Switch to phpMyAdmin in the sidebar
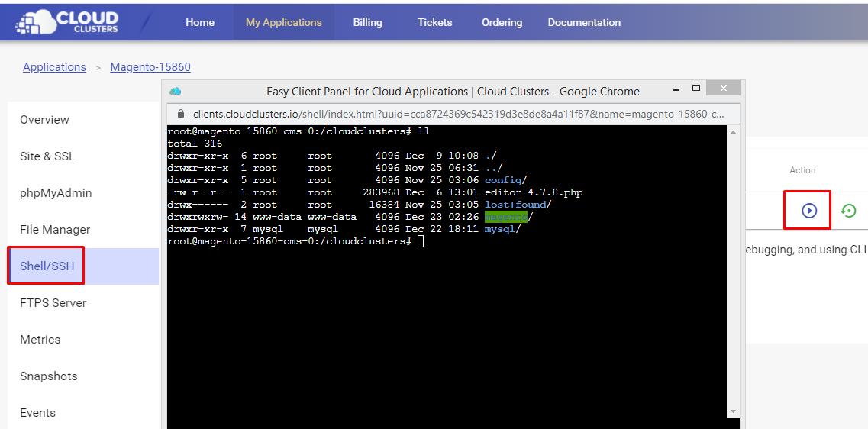 56,193
